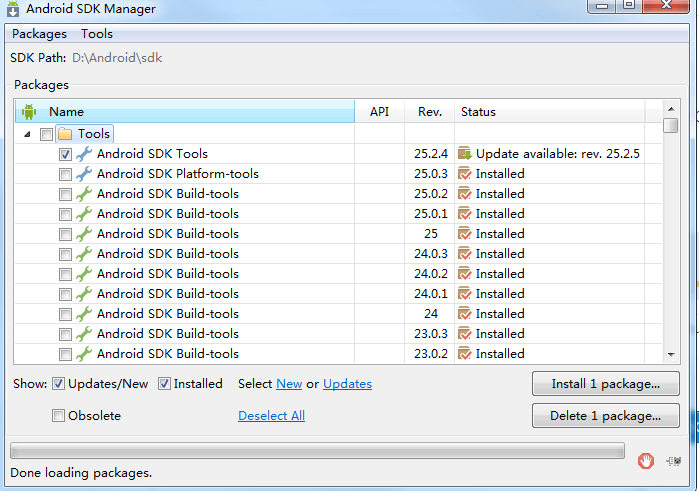The image size is (699, 491).
Task: Click the blue wrench icon of Android SDK Tools
Action: pyautogui.click(x=84, y=154)
